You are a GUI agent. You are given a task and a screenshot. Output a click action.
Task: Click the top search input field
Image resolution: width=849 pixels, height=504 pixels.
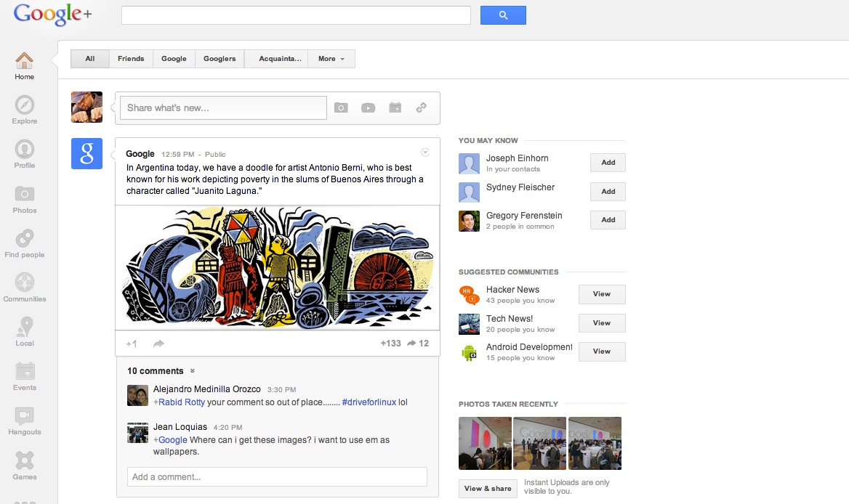point(296,15)
